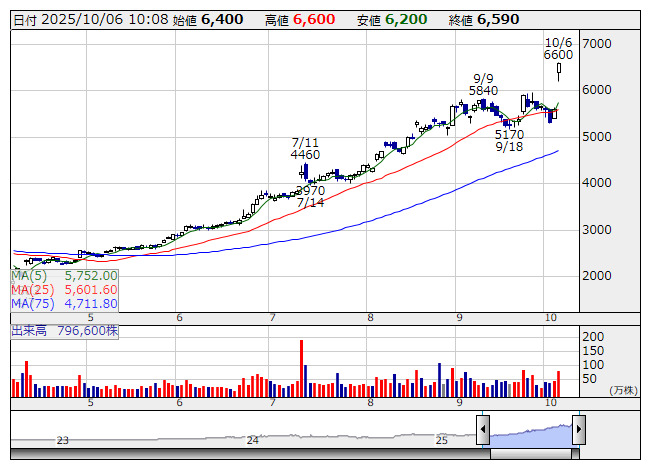Click the horizontal scrollbar thumb at bottom
Image resolution: width=653 pixels, height=470 pixels.
tap(531, 454)
